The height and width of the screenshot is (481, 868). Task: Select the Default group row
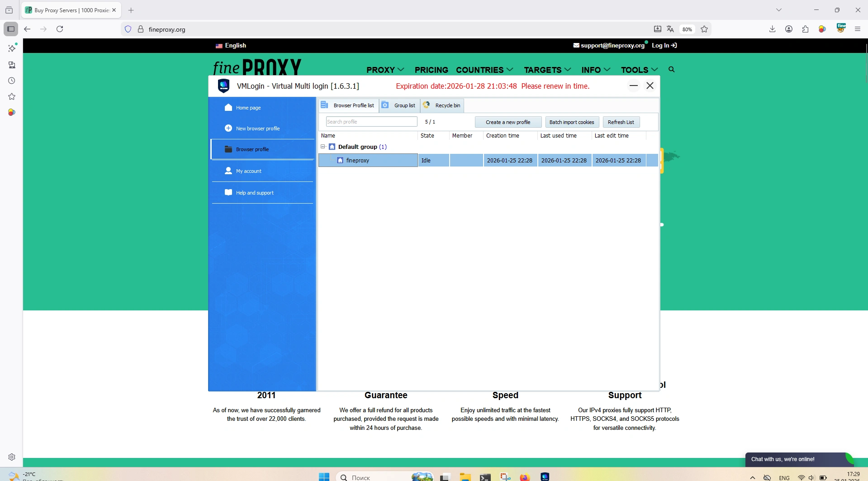(x=489, y=147)
